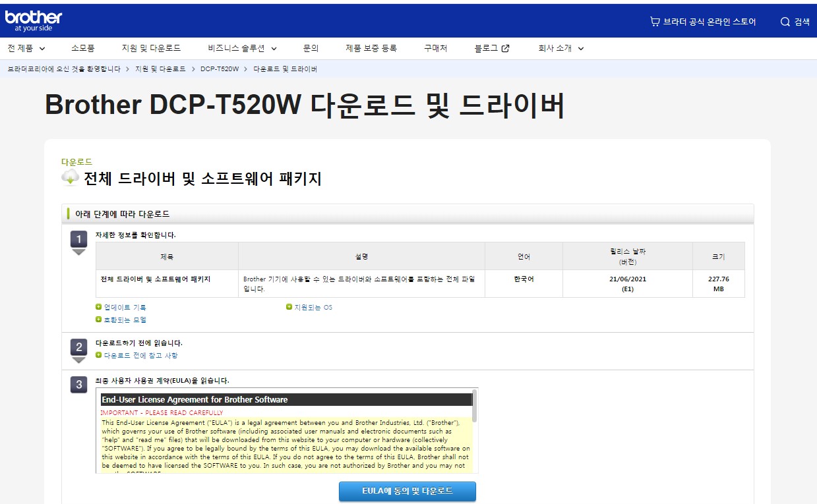Click the plus icon beside 업데이트 기록

coord(99,307)
